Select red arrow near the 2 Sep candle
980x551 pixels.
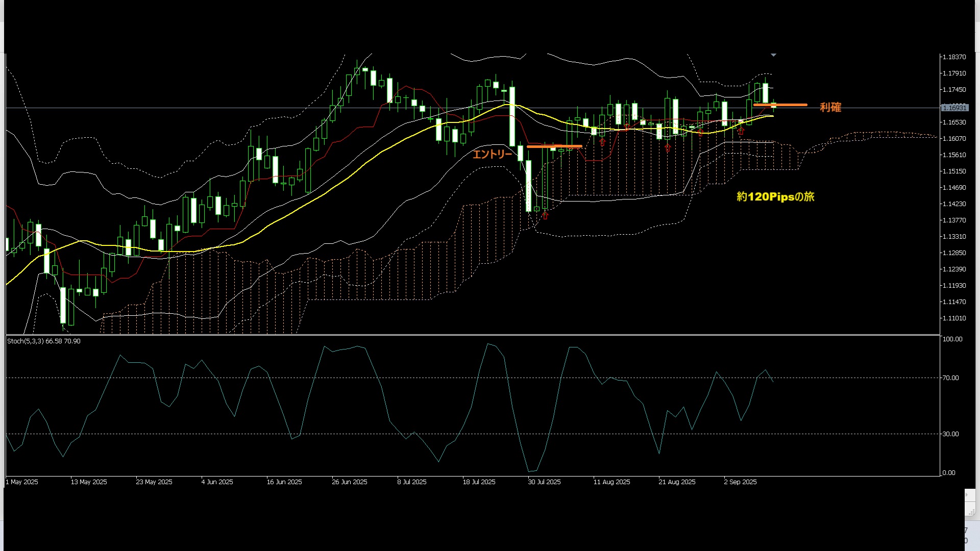click(x=741, y=131)
